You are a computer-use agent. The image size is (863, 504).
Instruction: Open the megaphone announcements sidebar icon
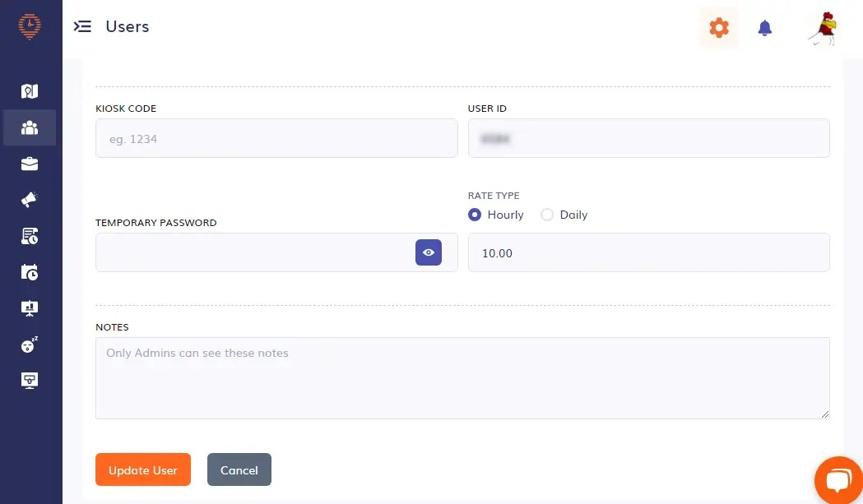click(29, 200)
